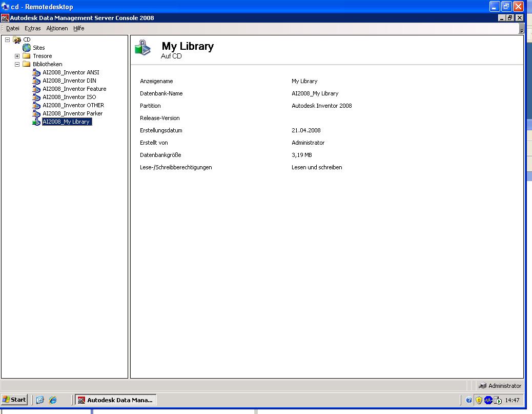Screen dimensions: 532x414
Task: Click the Tresore folder icon
Action: [27, 56]
